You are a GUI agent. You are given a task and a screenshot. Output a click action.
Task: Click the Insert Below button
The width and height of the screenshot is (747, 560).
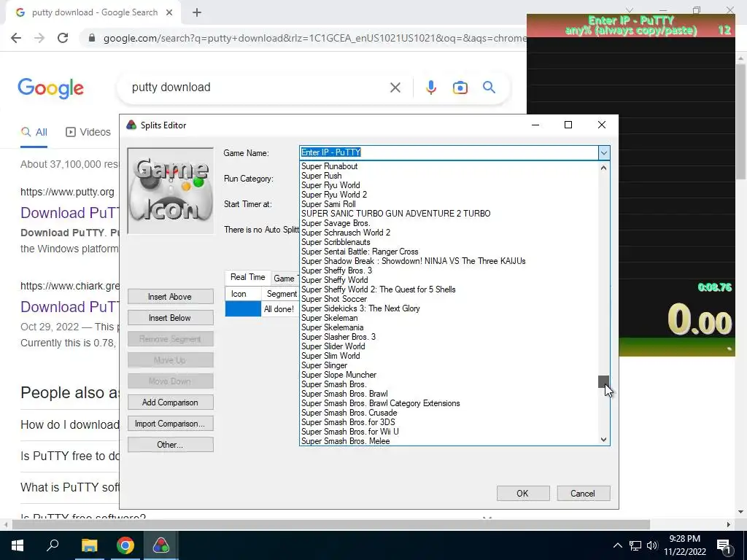pyautogui.click(x=170, y=318)
